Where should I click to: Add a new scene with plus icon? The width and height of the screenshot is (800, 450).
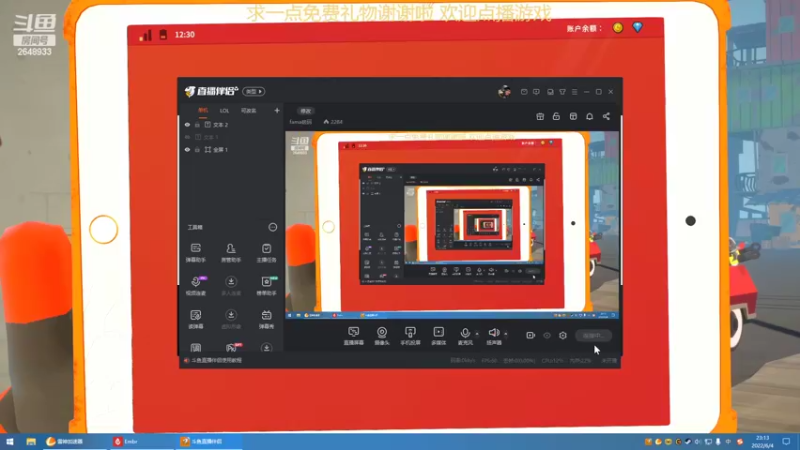277,110
